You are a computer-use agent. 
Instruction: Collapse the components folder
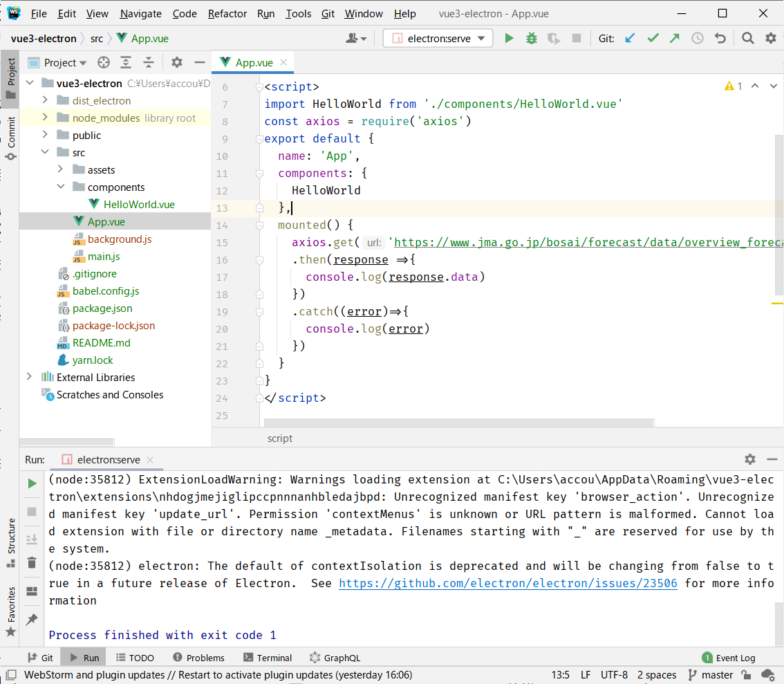(60, 187)
